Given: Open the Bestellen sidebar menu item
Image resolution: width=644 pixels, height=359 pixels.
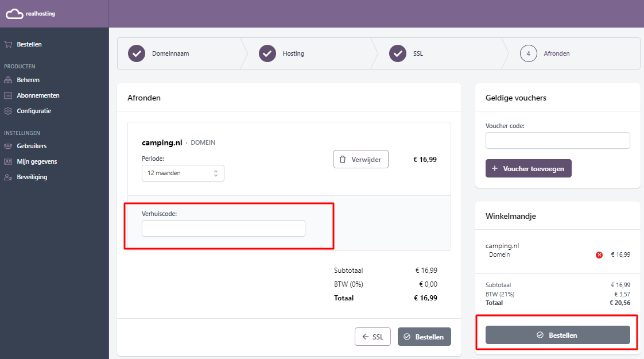Looking at the screenshot, I should tap(29, 44).
